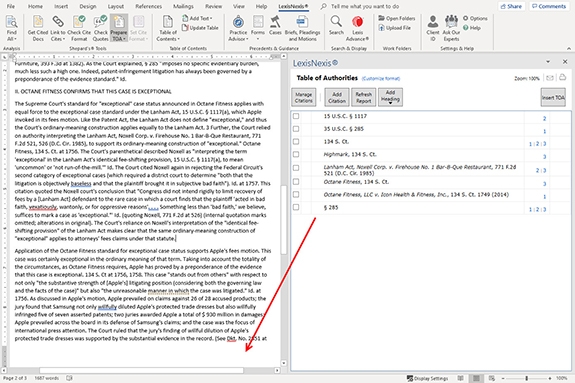Click the zoom in plus button
Screen dimensions: 575x383
(549, 378)
